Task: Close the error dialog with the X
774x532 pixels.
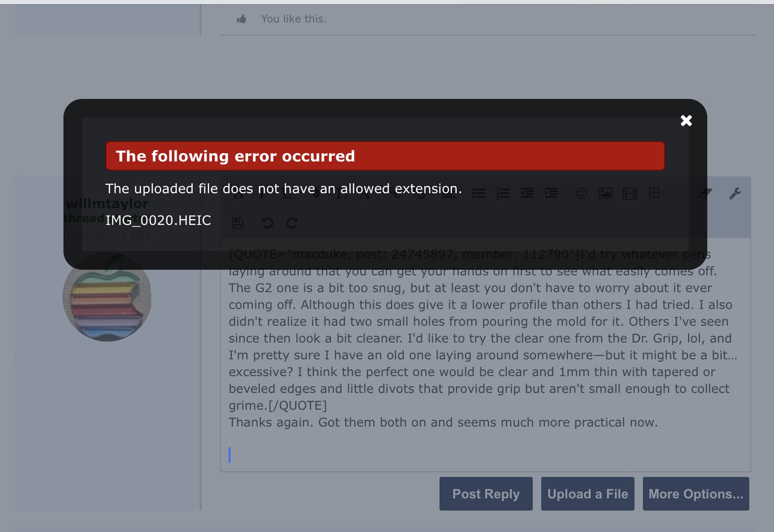Action: [686, 121]
